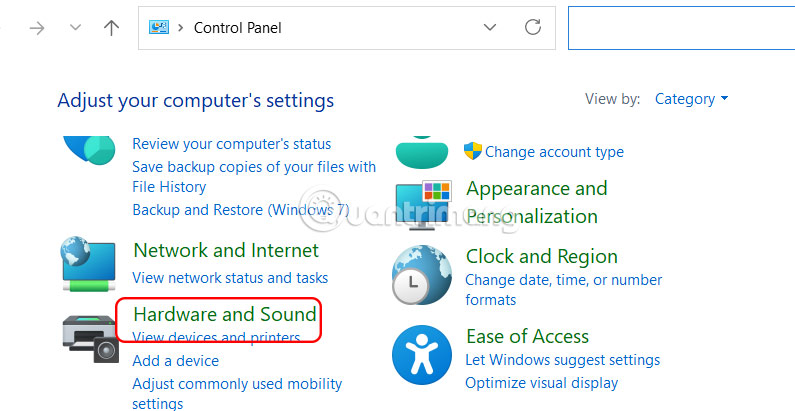Click Change account type link
795x411 pixels.
554,152
